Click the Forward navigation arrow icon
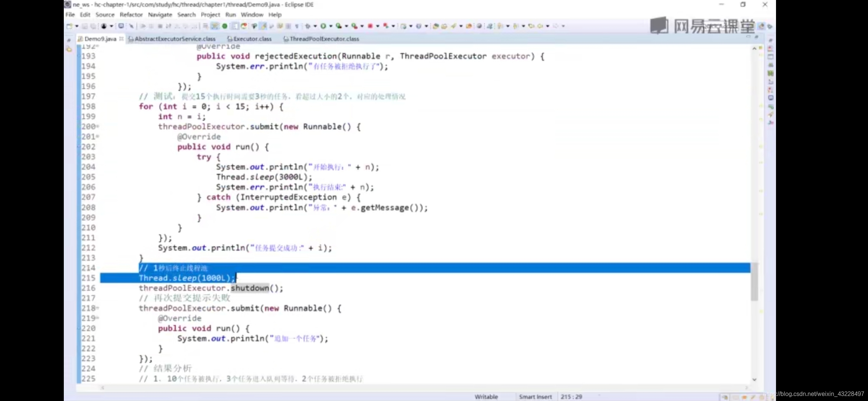Viewport: 868px width, 401px height. [556, 26]
